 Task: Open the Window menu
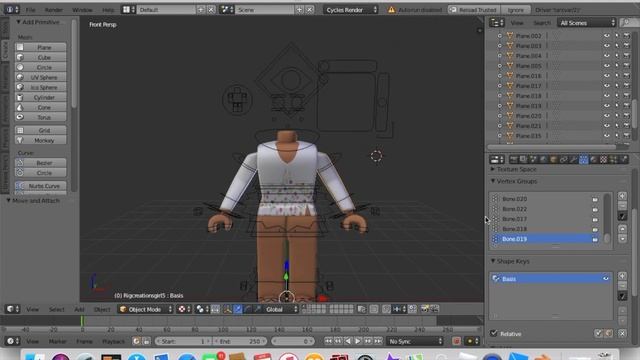coord(82,9)
